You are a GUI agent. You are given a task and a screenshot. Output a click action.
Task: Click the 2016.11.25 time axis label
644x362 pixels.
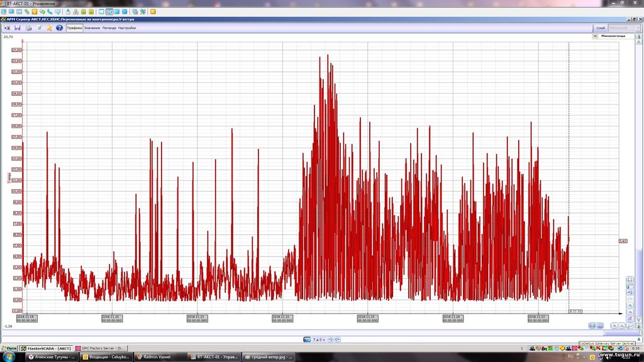(x=538, y=319)
